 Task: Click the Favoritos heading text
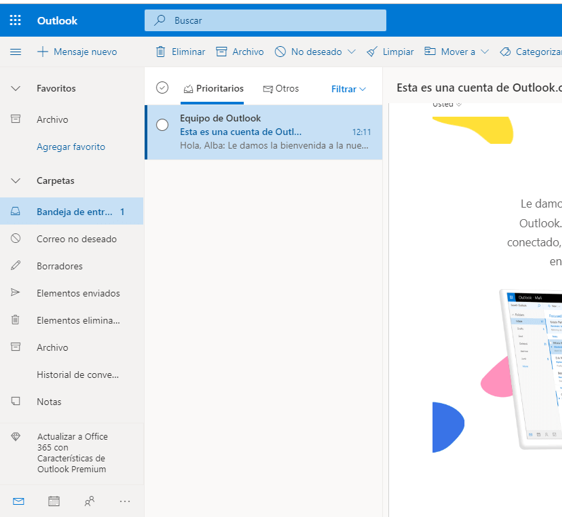(x=56, y=88)
